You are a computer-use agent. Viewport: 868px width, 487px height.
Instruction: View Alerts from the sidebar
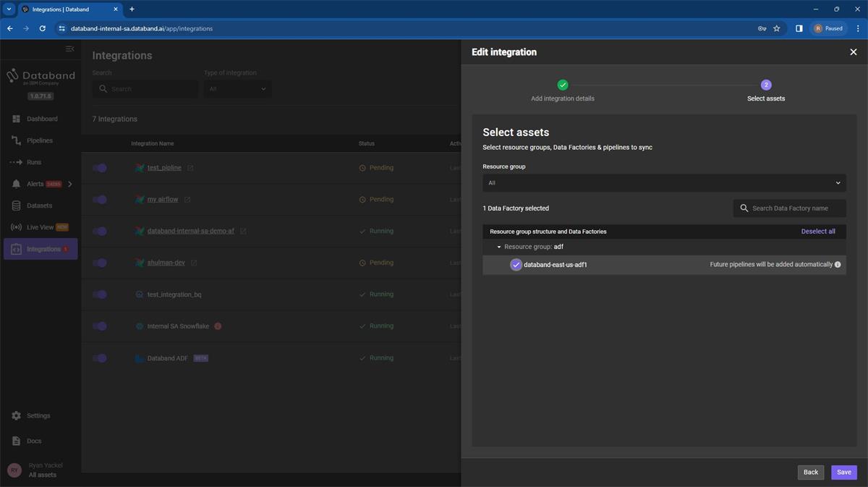click(35, 184)
